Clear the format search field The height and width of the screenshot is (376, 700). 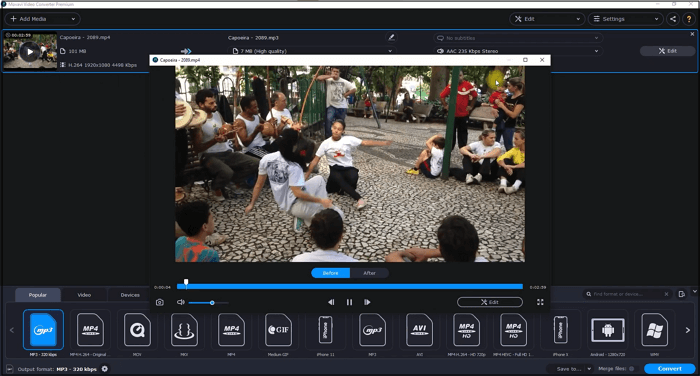666,294
